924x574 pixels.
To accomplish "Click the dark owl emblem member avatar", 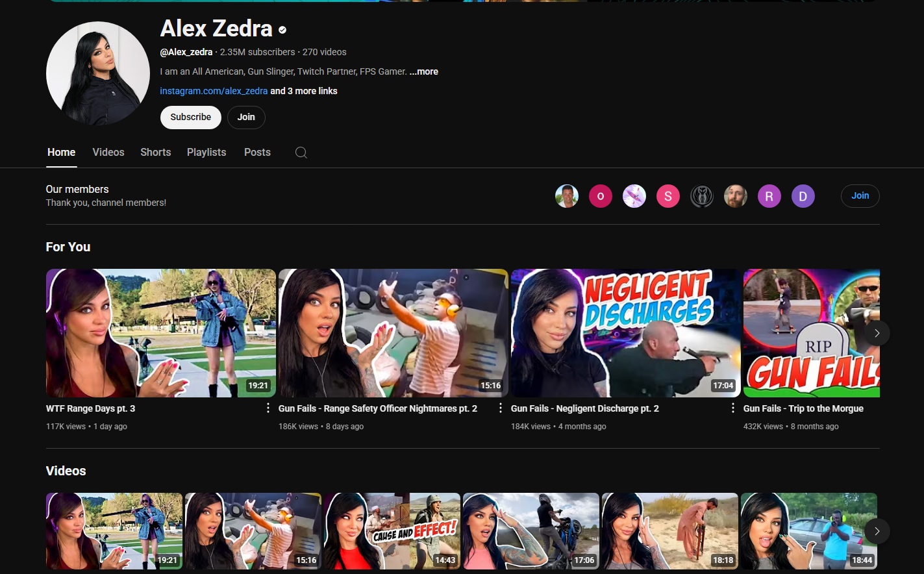I will pyautogui.click(x=702, y=196).
